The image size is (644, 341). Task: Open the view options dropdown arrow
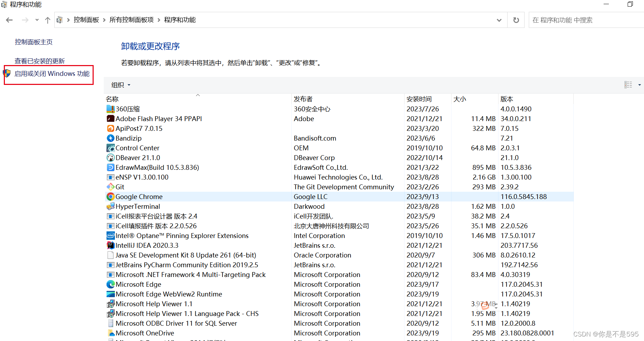pos(639,85)
